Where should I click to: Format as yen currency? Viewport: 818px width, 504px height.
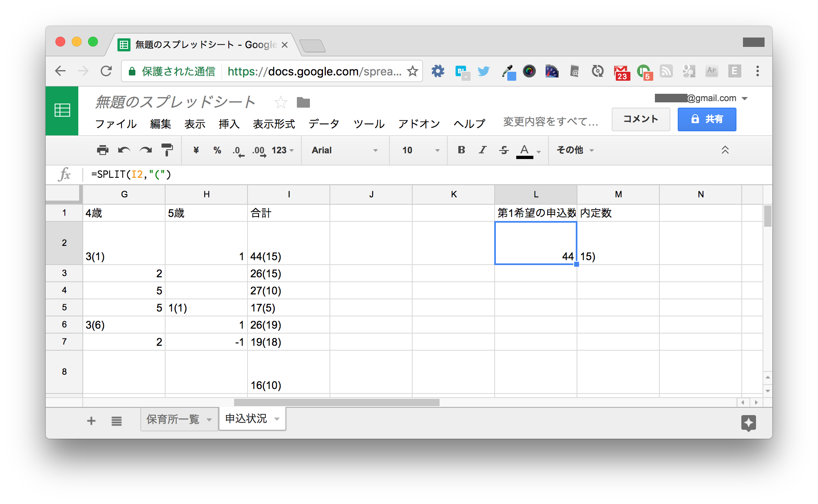196,150
